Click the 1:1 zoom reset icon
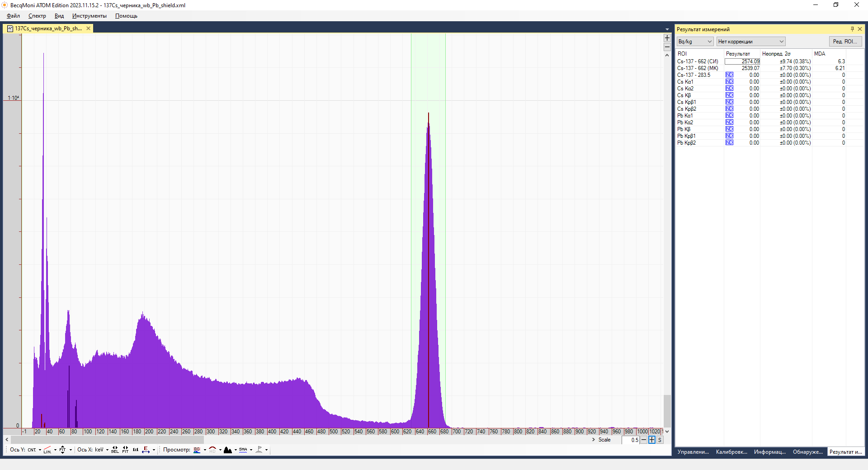This screenshot has height=470, width=868. point(136,450)
